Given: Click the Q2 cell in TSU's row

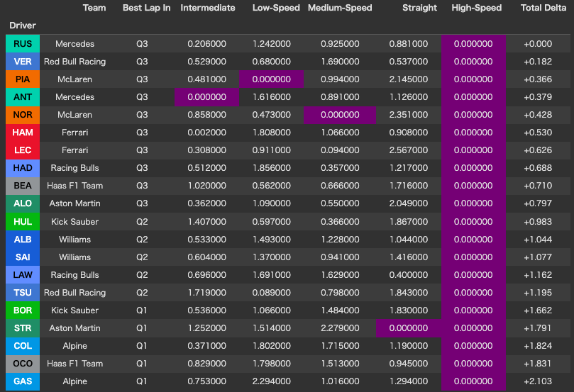Looking at the screenshot, I should coord(143,293).
